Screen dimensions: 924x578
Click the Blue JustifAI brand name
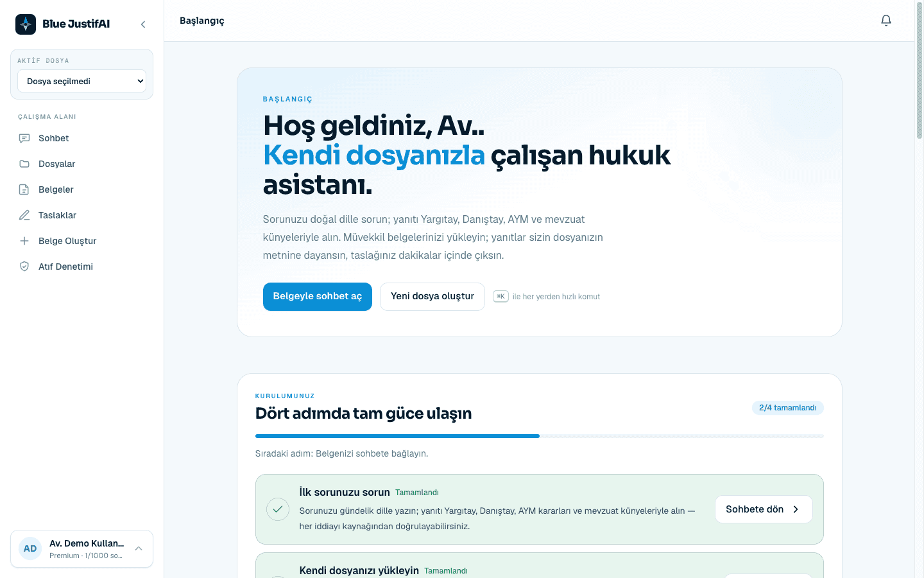(76, 24)
